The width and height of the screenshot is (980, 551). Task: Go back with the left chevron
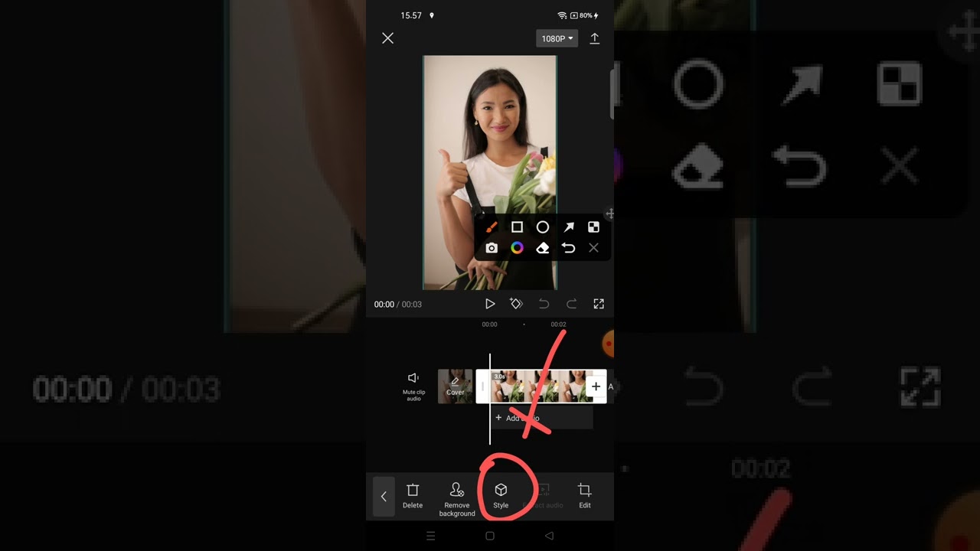coord(384,496)
